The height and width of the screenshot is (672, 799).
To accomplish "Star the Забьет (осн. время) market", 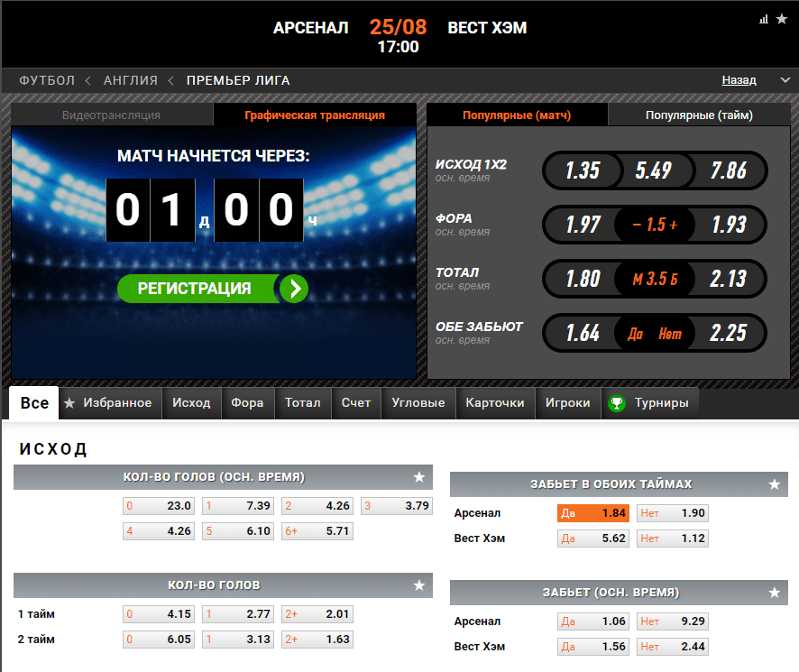I will pos(774,592).
